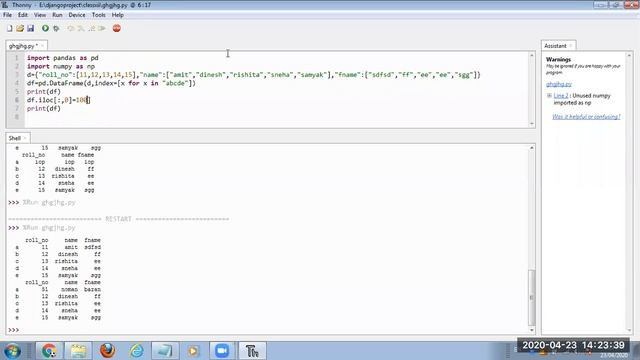Click 'Was it helpful or confusing?' link
The width and height of the screenshot is (640, 360).
tap(586, 117)
